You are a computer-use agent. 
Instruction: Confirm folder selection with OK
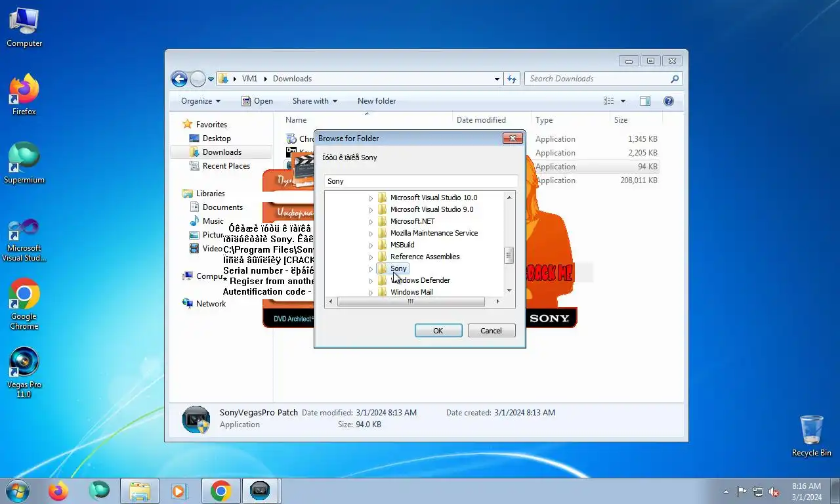click(x=438, y=331)
